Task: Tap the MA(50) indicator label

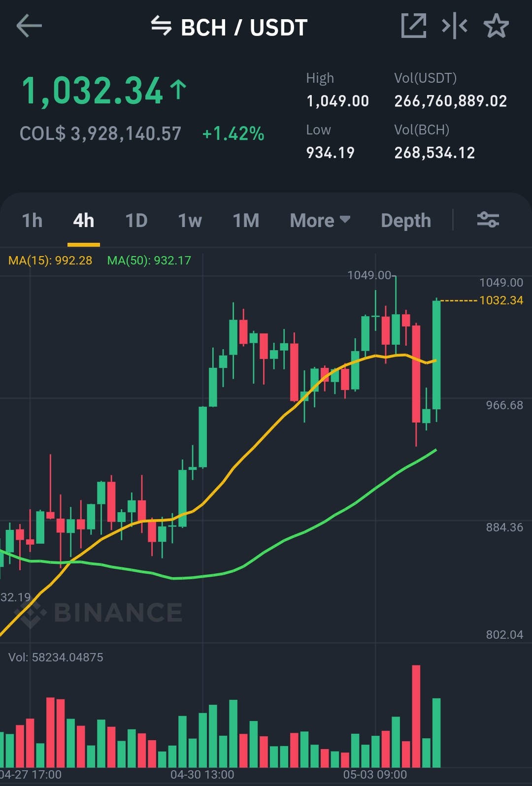Action: [149, 261]
